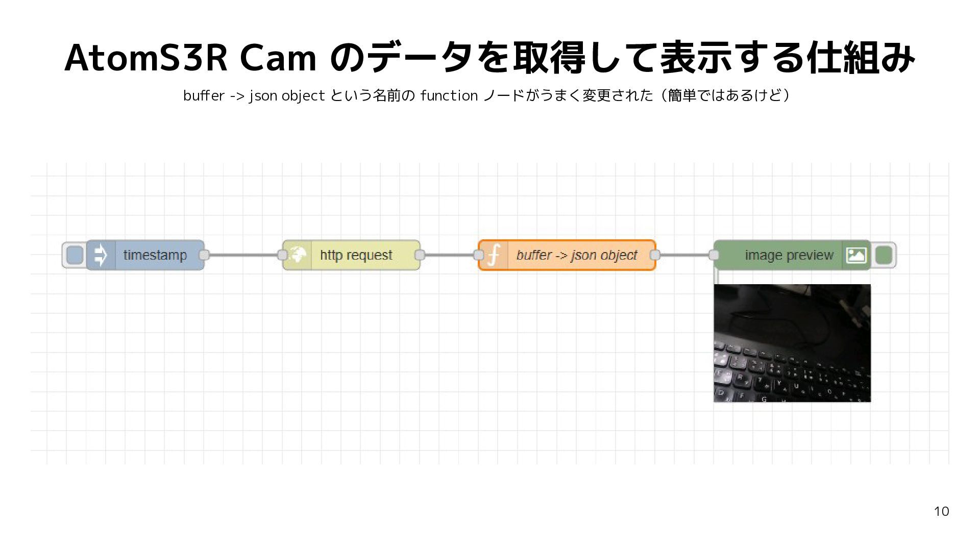980x551 pixels.
Task: Click wire between timestamp and http request
Action: pos(243,255)
